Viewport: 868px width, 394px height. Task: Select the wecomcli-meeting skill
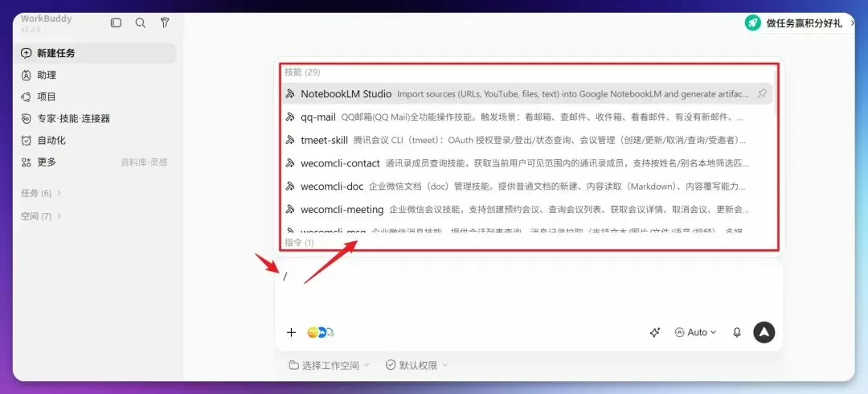[526, 210]
